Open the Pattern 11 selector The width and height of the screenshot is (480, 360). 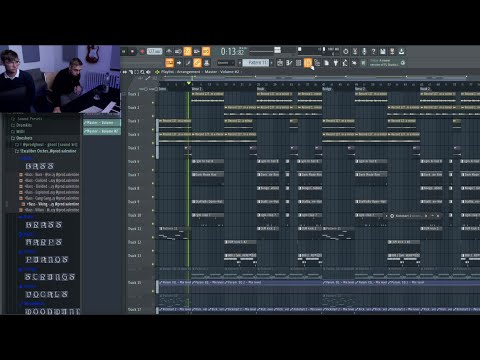pos(256,63)
